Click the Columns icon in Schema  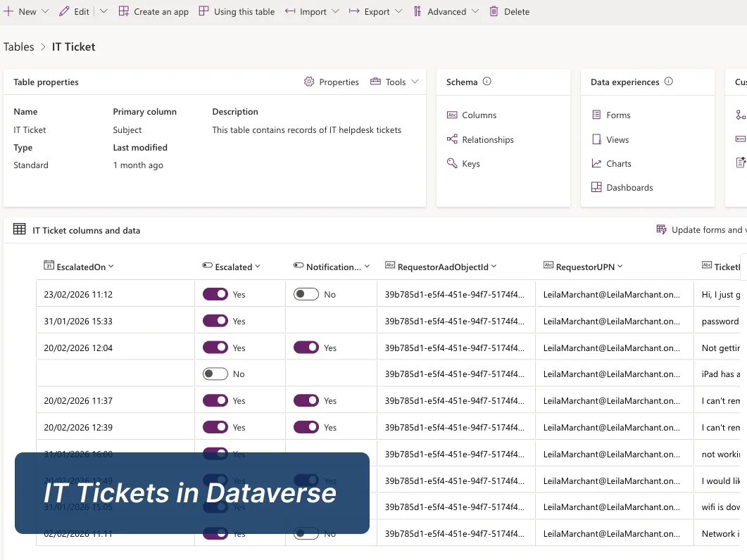point(452,115)
